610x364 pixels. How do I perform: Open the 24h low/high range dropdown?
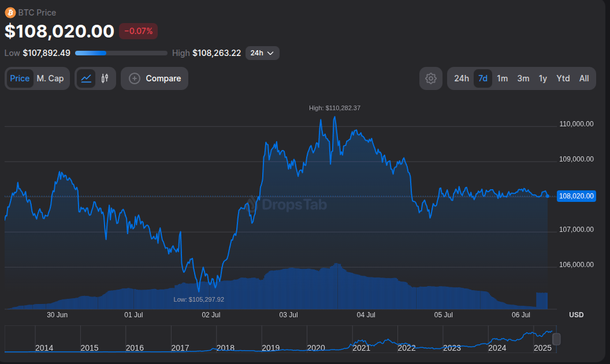pyautogui.click(x=262, y=53)
